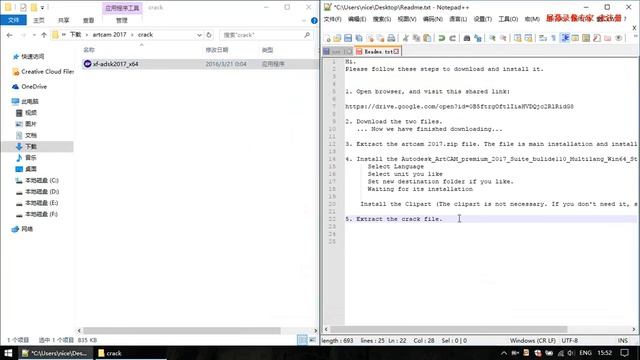
Task: Click the UTF-8 encoding in status bar
Action: 569,340
